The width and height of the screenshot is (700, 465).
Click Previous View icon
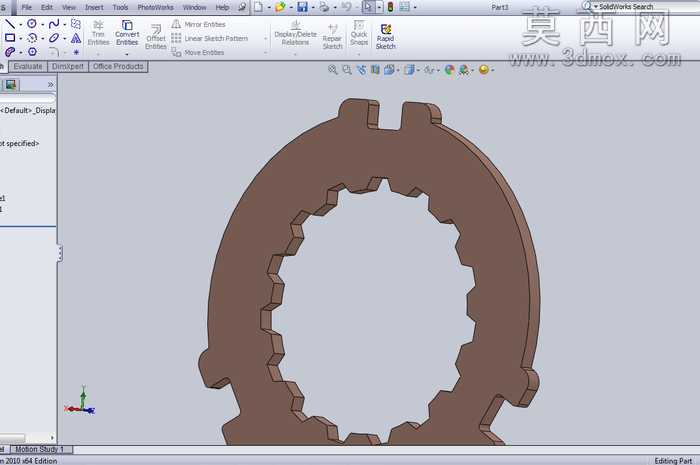[361, 70]
